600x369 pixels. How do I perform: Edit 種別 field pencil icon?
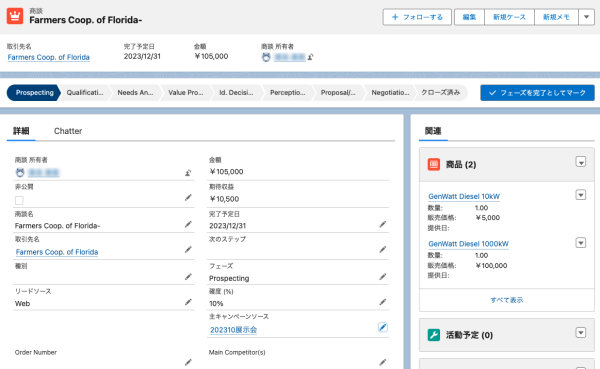(x=188, y=276)
